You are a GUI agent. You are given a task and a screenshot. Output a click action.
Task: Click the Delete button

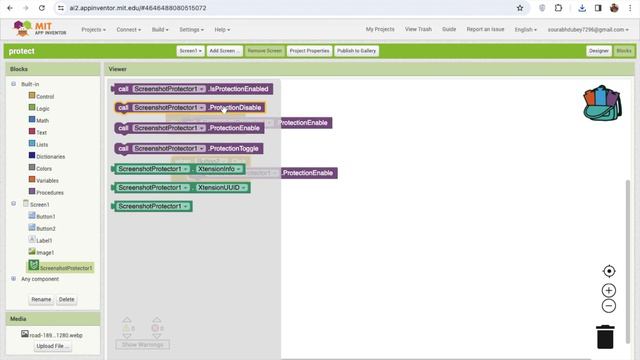click(67, 299)
